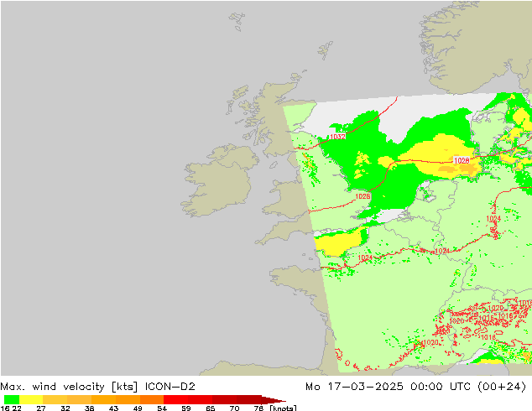Viewport: 532px width, 411px height.
Task: Click the legend tick value "65"
Action: point(211,408)
